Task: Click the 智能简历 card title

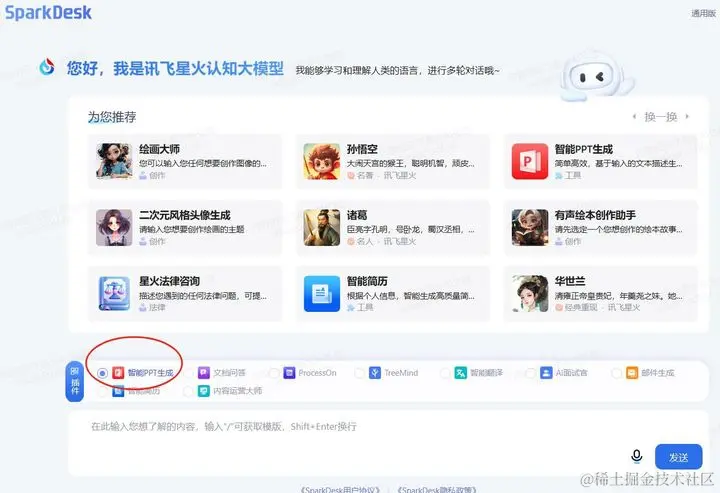Action: (x=367, y=281)
